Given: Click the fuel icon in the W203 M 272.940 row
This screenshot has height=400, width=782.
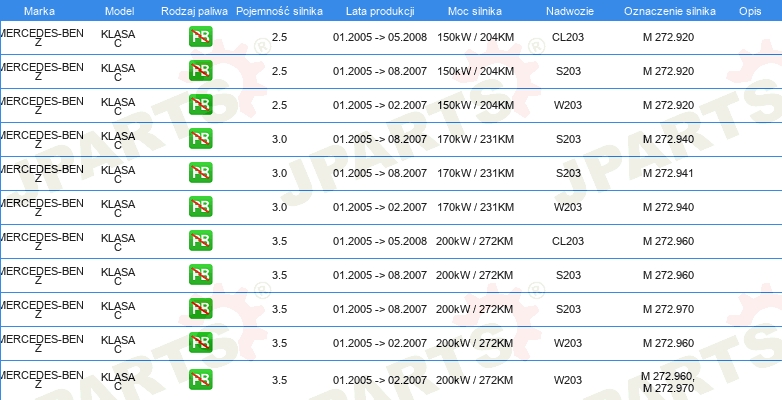Looking at the screenshot, I should [x=200, y=206].
